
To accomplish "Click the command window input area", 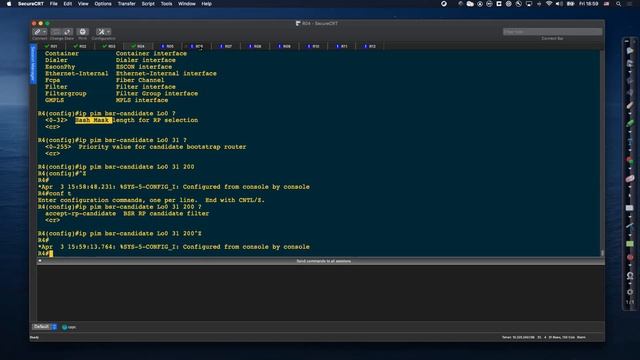I will point(321,292).
